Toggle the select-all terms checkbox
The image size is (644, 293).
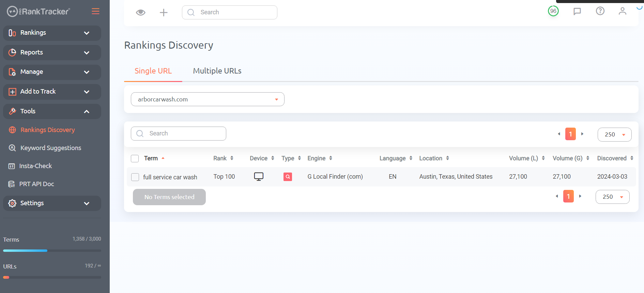point(135,159)
